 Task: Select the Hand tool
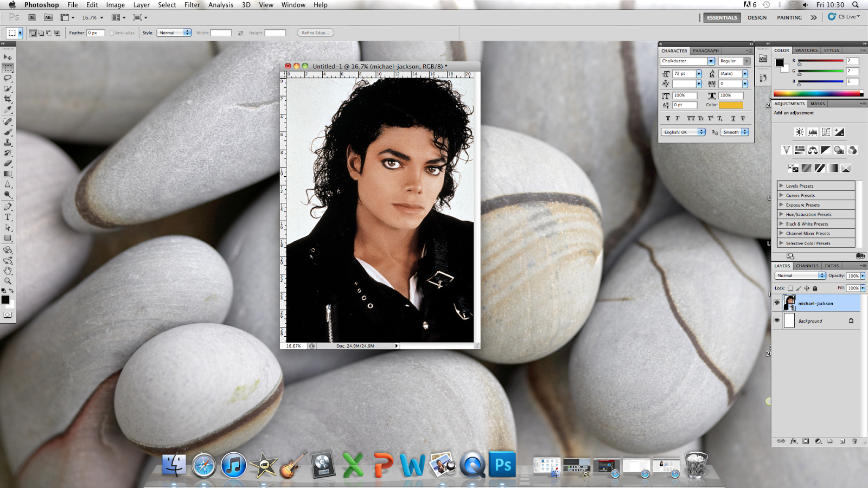[x=8, y=271]
